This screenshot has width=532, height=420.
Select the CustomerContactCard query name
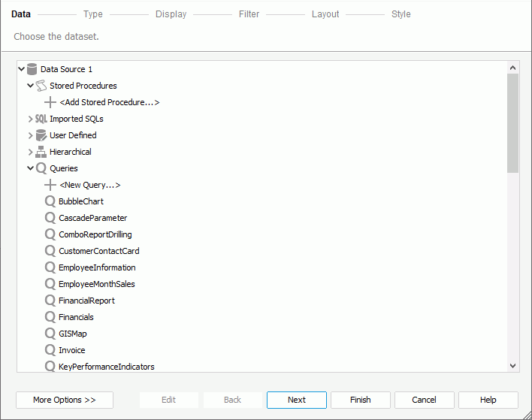pos(99,251)
